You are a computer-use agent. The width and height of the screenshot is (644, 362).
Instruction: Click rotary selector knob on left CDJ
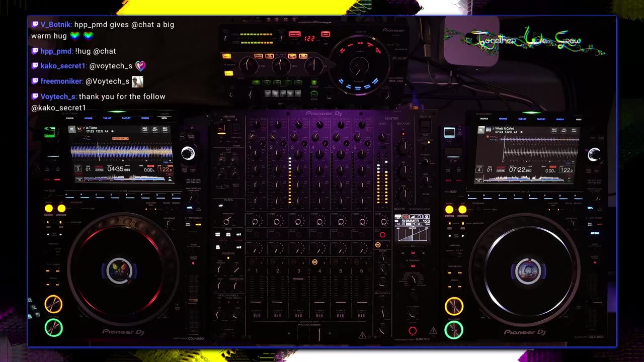tap(188, 153)
